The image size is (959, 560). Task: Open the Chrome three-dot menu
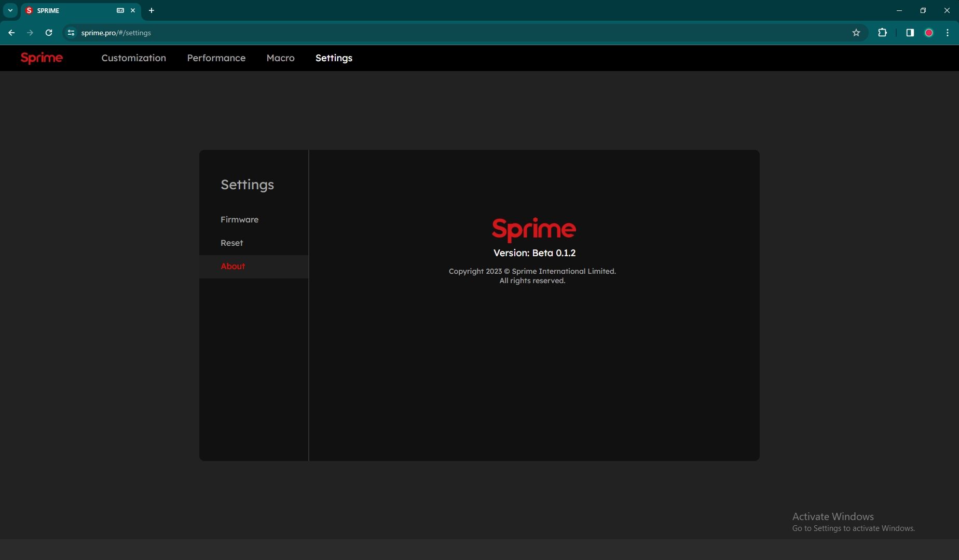[948, 33]
